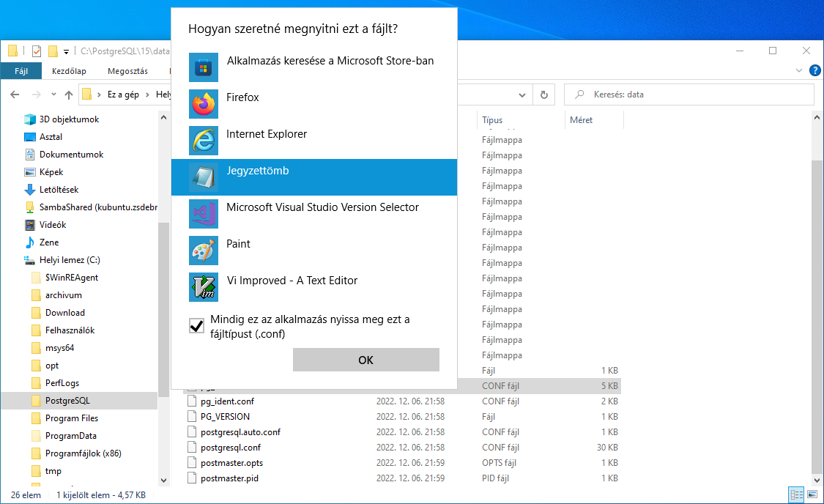
Task: Choose Microsoft Visual Studio Version Selector entry
Action: [314, 214]
